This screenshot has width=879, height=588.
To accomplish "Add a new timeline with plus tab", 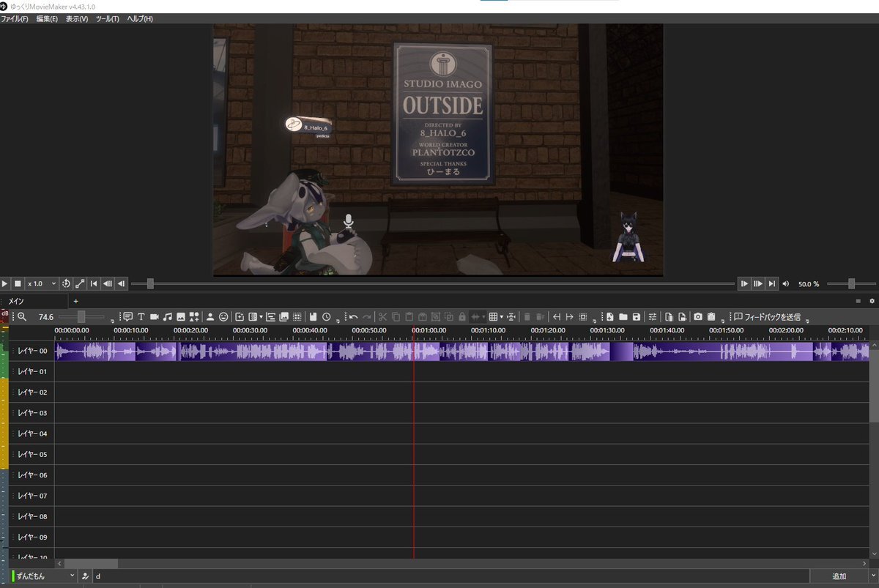I will click(75, 301).
